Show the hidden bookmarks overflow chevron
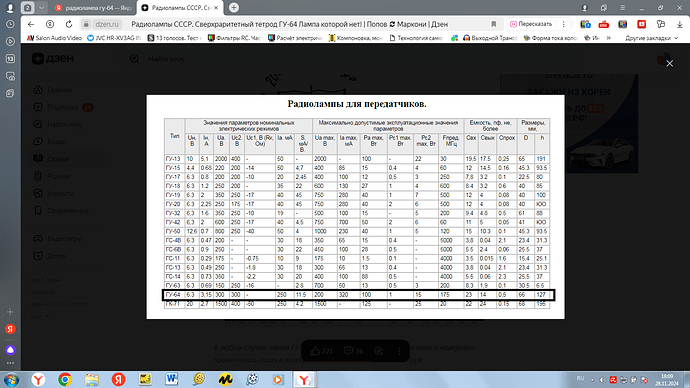Viewport: 690px width, 388px height. click(x=609, y=38)
